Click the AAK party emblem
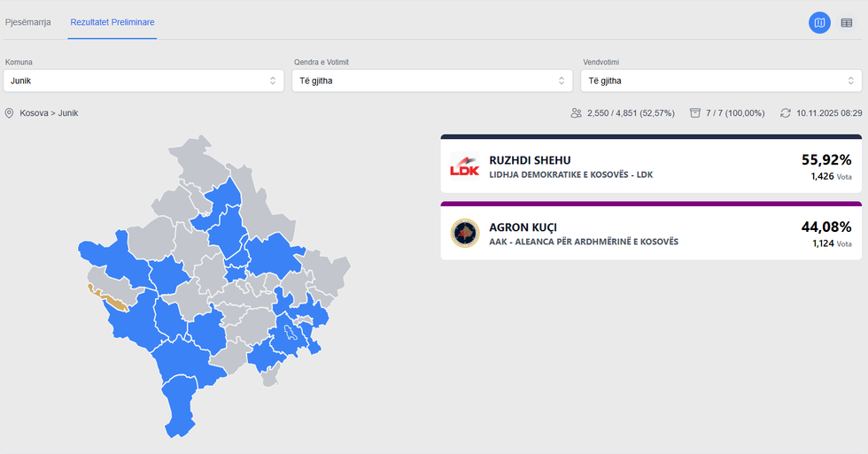Viewport: 868px width, 454px height. (465, 233)
